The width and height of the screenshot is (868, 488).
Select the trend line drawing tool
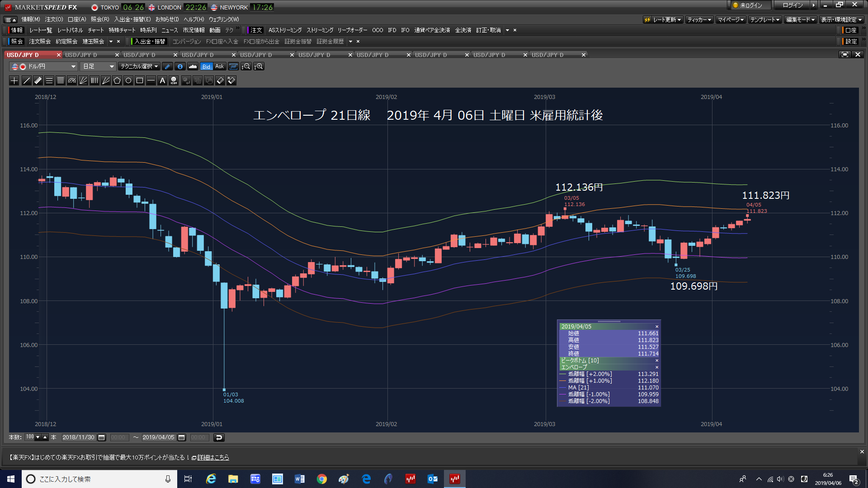click(27, 80)
